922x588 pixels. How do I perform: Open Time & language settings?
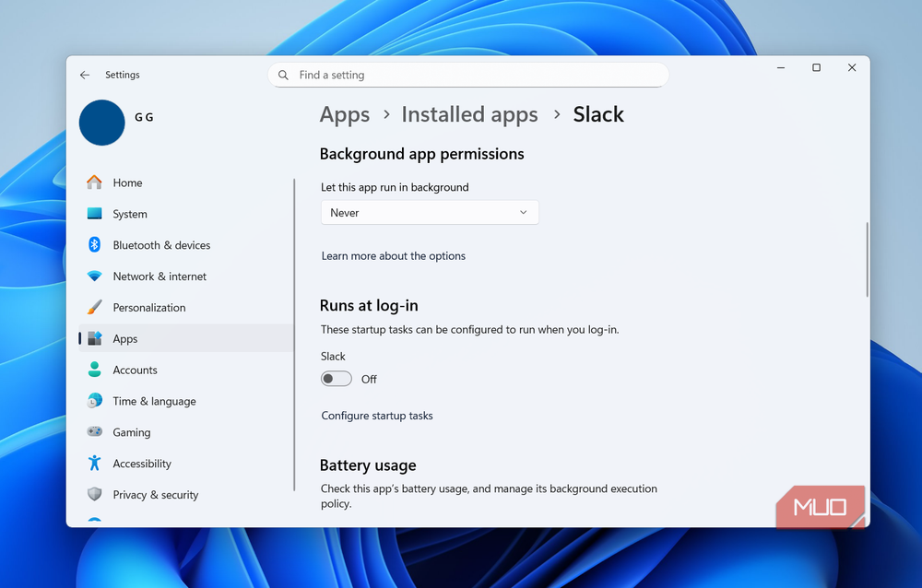(x=186, y=401)
